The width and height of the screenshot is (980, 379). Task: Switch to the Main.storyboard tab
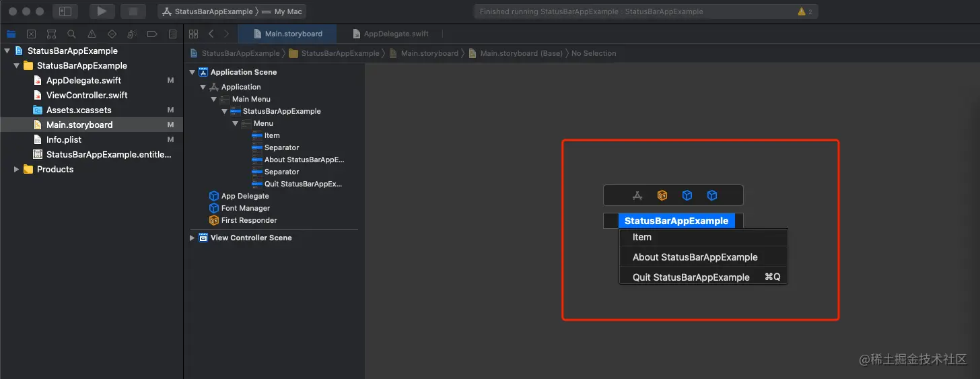(287, 34)
